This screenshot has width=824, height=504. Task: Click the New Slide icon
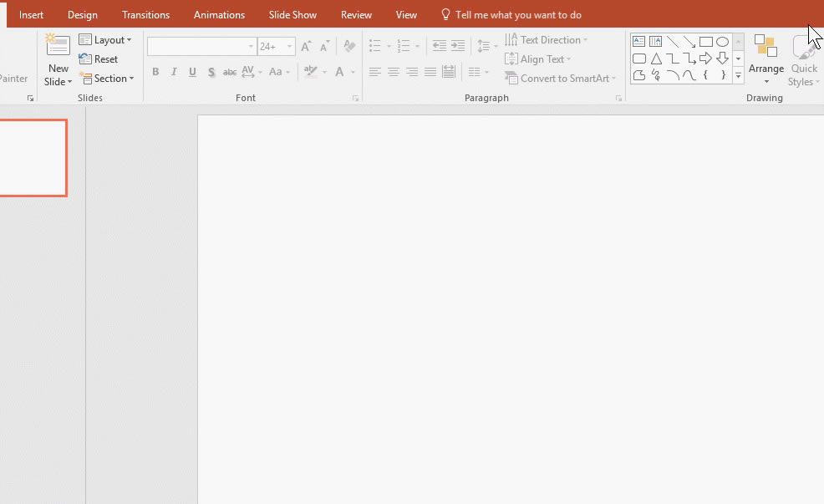(x=58, y=46)
